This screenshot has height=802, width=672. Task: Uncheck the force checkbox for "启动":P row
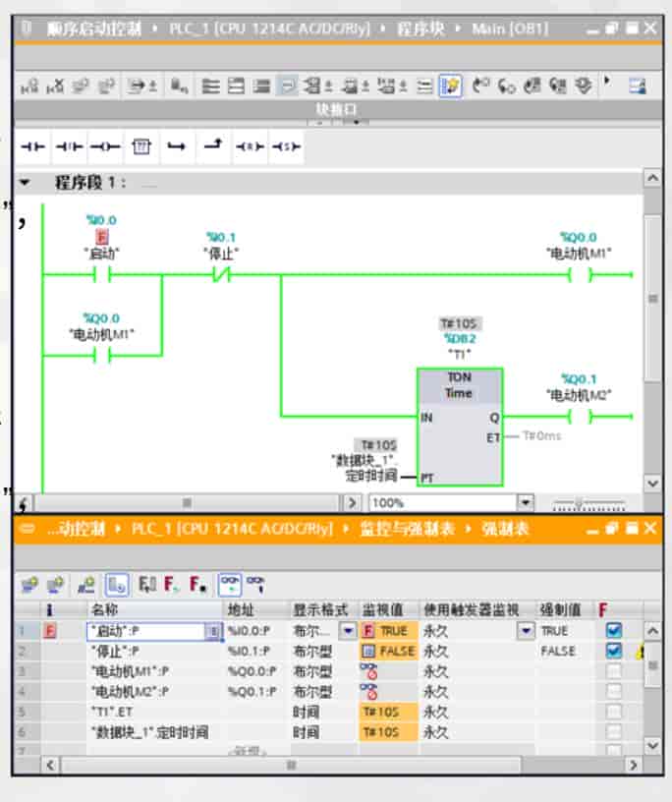tap(614, 630)
